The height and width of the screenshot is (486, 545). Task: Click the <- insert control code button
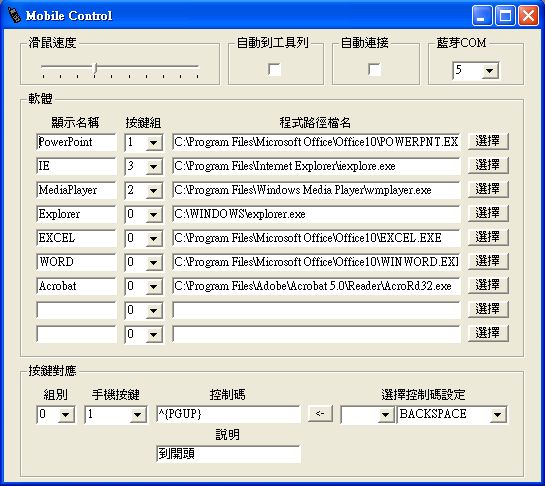coord(320,413)
